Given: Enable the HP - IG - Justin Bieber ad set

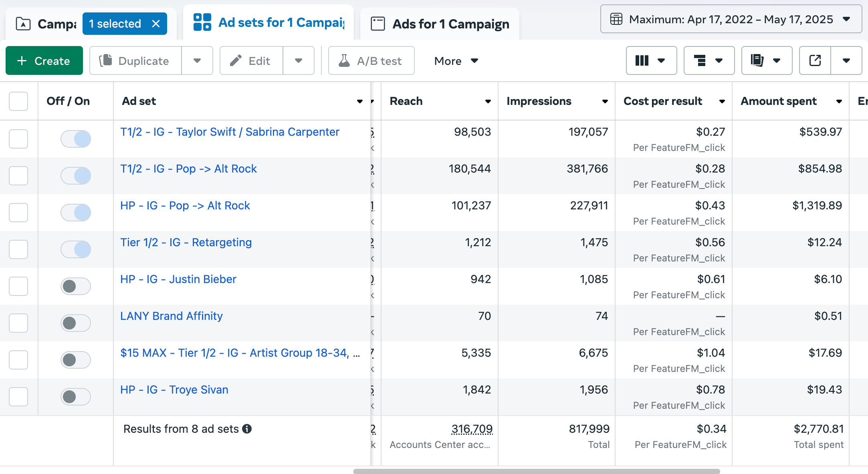Looking at the screenshot, I should pos(76,286).
